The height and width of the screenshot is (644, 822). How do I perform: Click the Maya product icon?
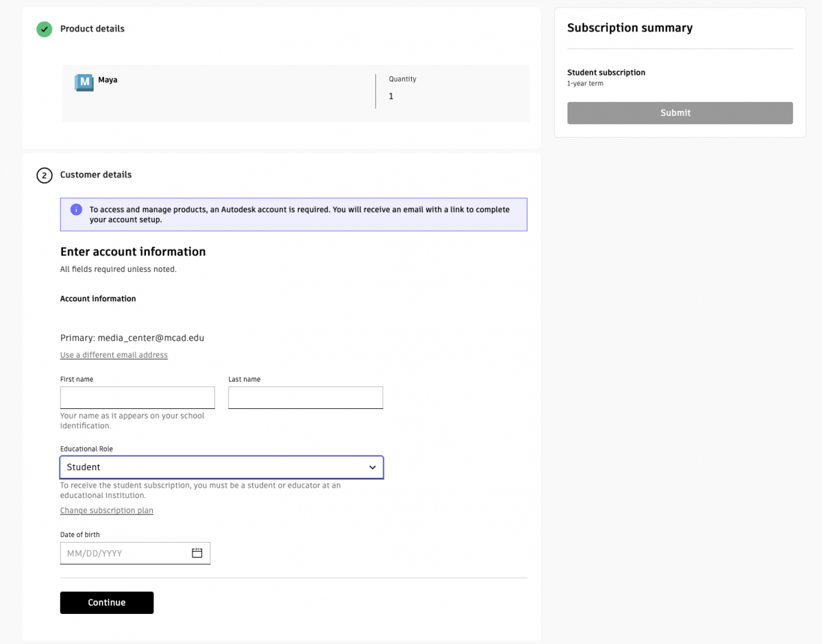84,83
